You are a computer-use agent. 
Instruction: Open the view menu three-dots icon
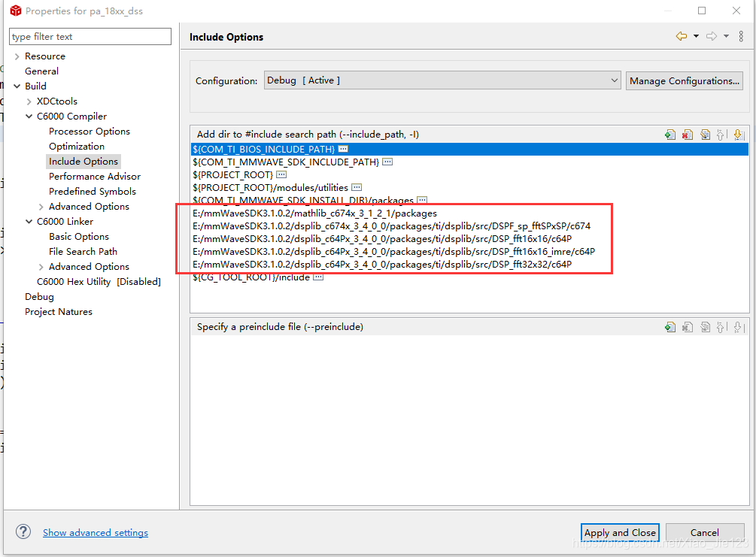pos(741,36)
